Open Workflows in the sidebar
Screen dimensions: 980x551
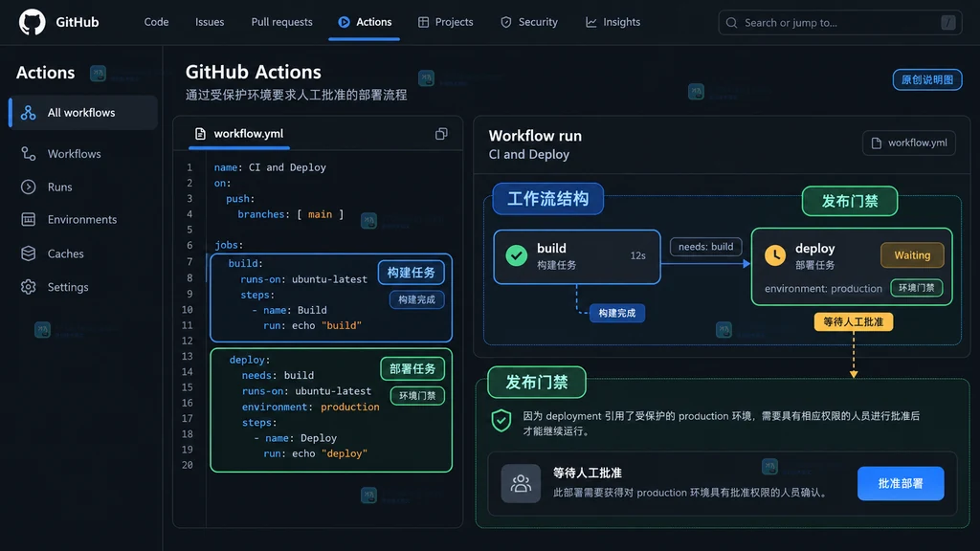pos(74,154)
